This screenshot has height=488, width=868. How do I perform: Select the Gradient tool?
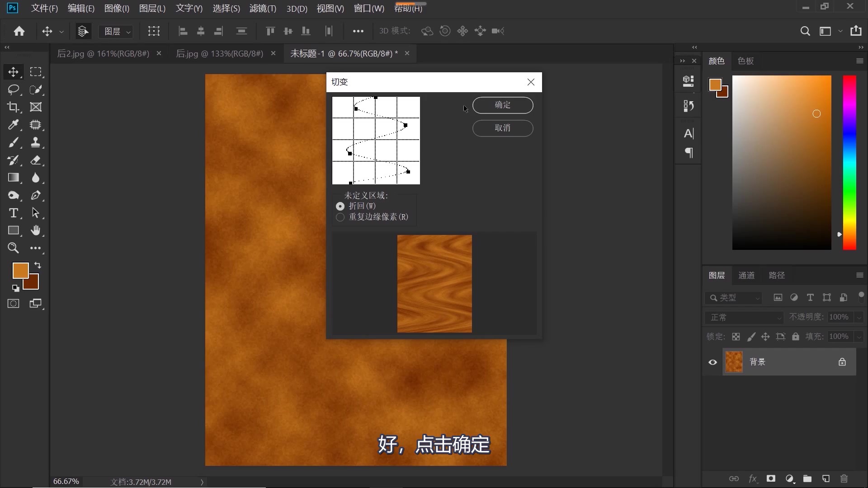(14, 178)
